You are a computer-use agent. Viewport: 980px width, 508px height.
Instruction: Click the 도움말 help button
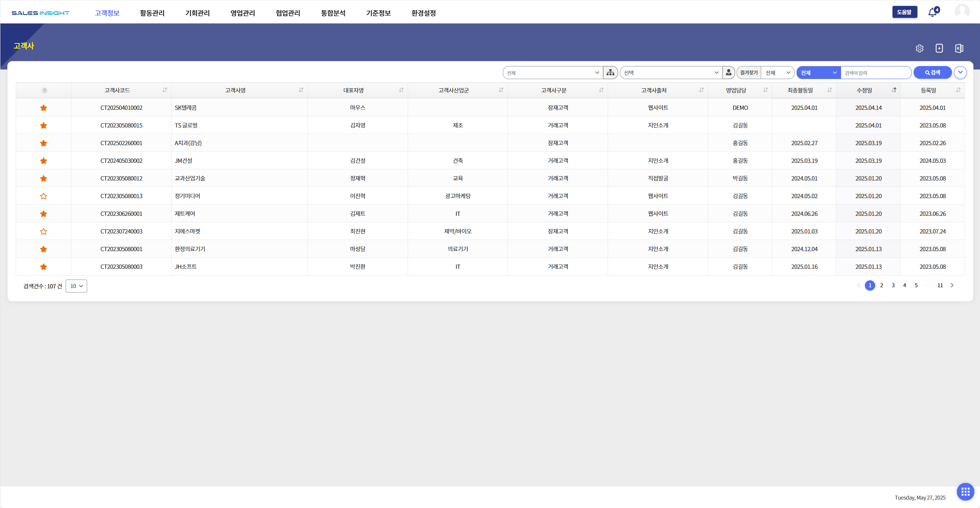coord(904,12)
